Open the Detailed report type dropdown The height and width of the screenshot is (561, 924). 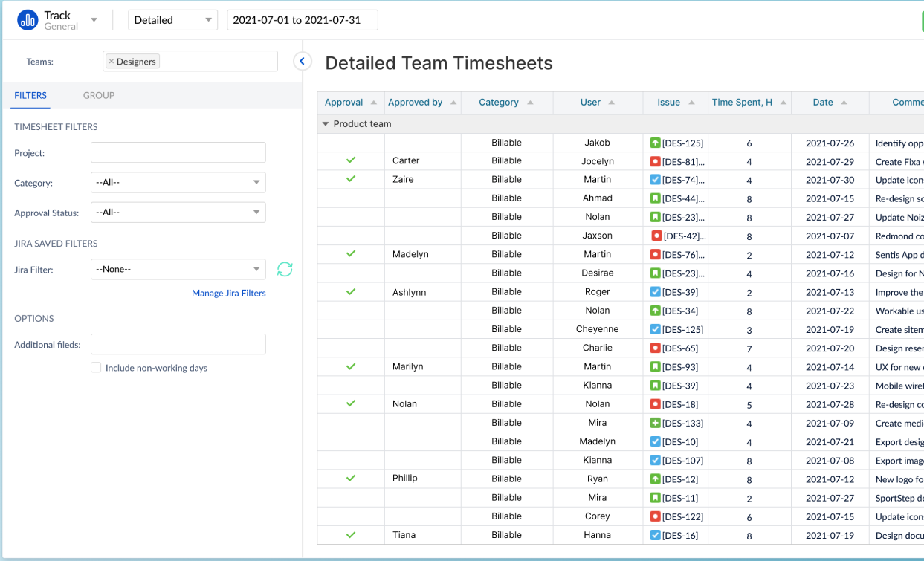point(172,19)
